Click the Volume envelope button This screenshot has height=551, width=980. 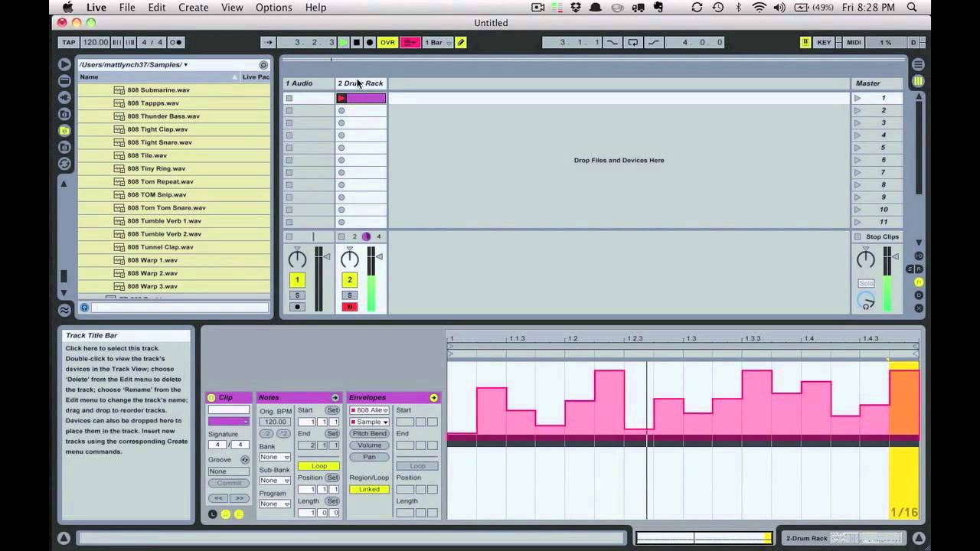coord(369,445)
